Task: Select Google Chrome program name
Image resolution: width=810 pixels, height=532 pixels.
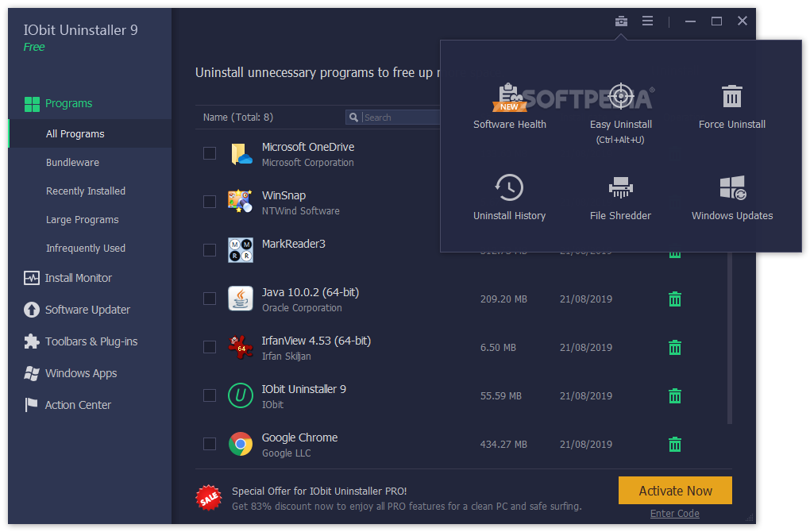Action: (x=299, y=438)
